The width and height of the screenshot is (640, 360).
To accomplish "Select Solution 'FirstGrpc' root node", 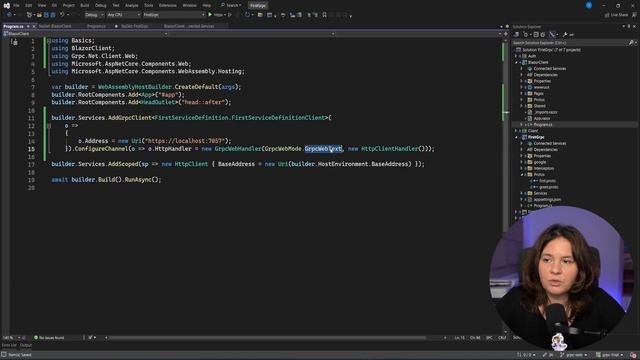I will pyautogui.click(x=549, y=50).
